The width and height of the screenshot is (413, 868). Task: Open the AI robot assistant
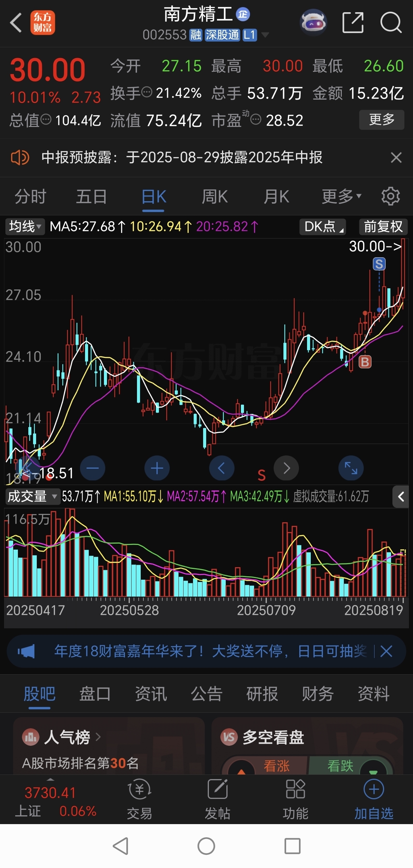click(x=313, y=23)
